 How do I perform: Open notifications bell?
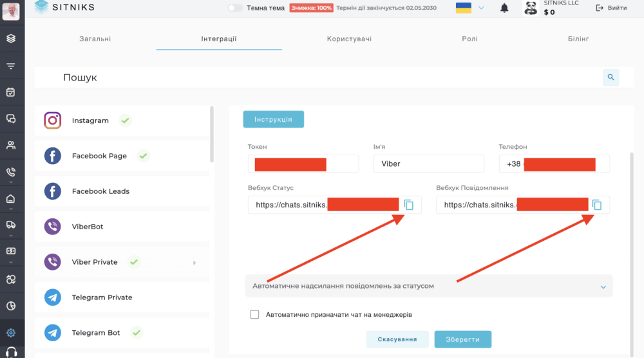point(504,8)
